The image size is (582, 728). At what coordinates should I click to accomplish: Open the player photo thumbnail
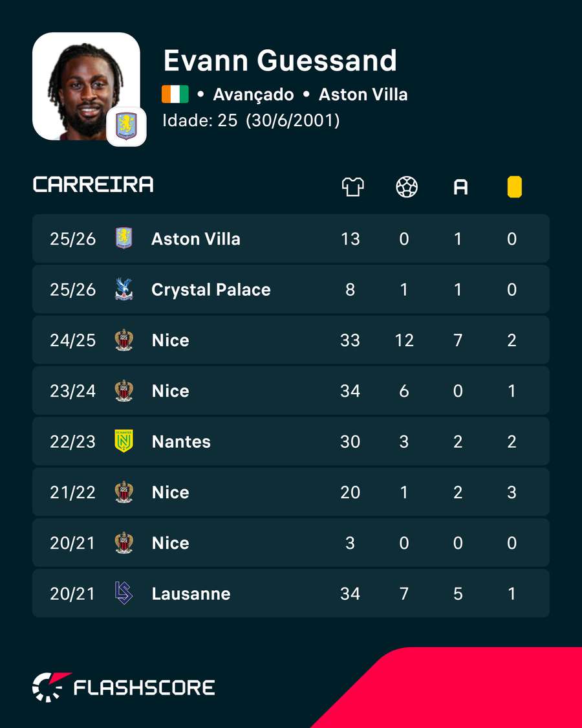tap(86, 86)
